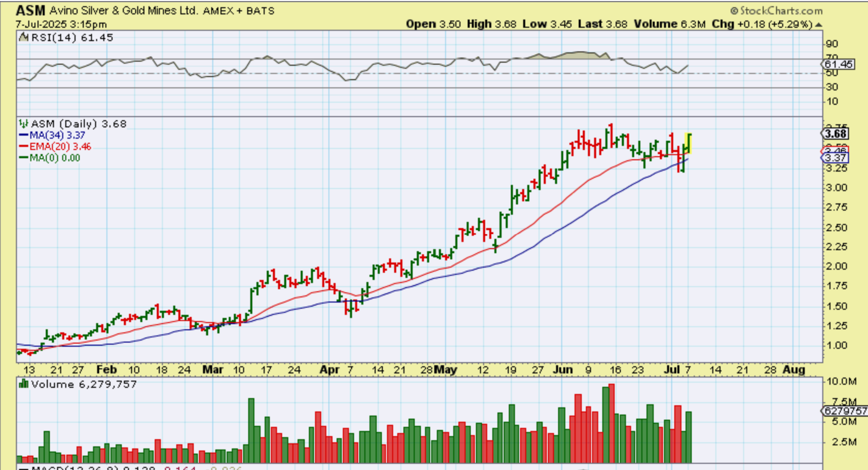Click the 2.25 price axis label
Image resolution: width=868 pixels, height=470 pixels.
[836, 247]
